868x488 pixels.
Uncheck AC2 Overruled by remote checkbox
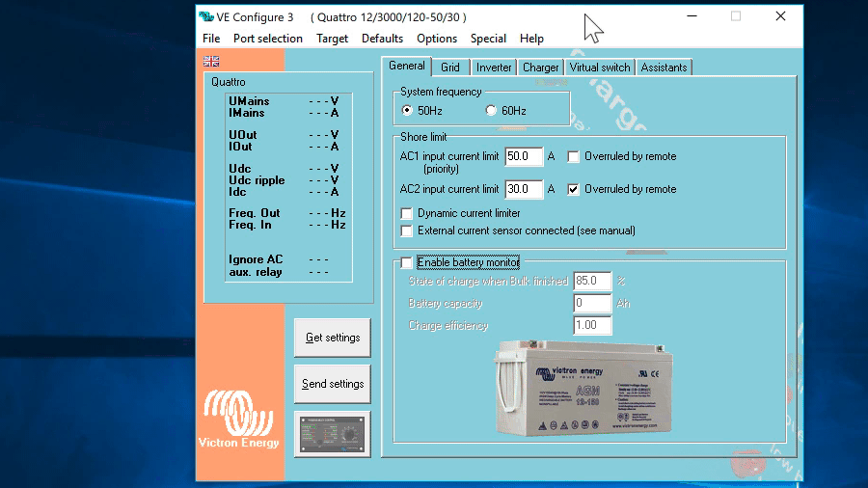click(x=574, y=189)
